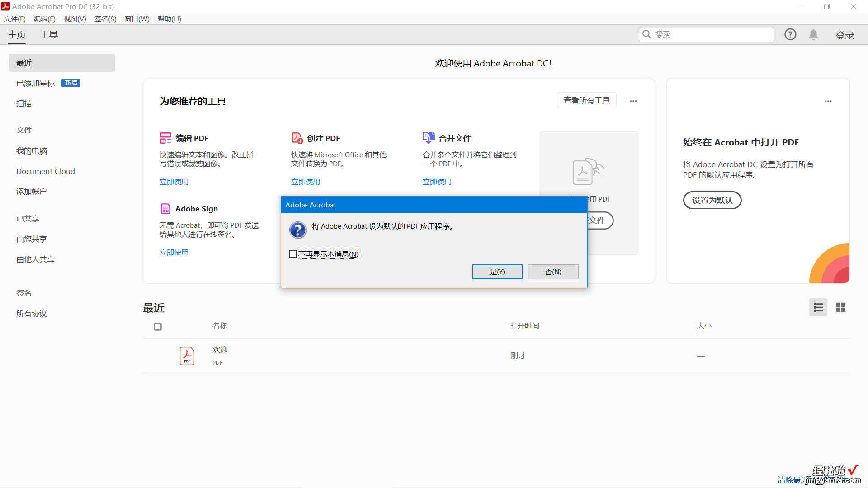Select 扫描 in the sidebar

coord(24,103)
